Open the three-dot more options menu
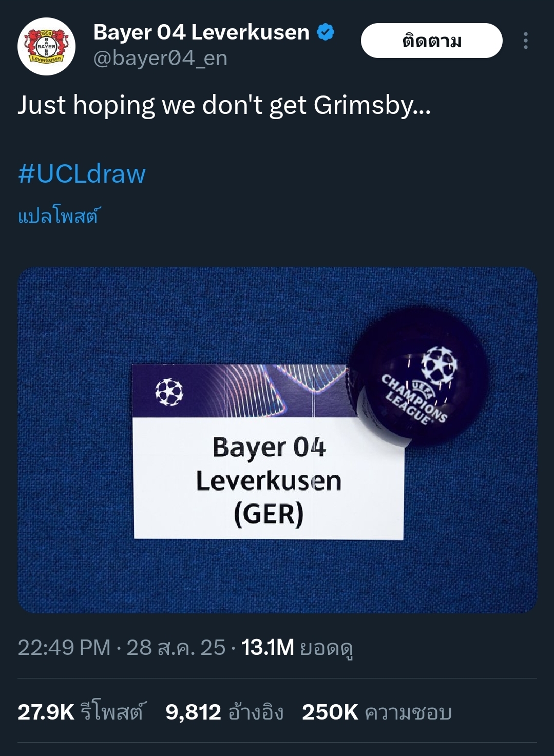 click(525, 41)
